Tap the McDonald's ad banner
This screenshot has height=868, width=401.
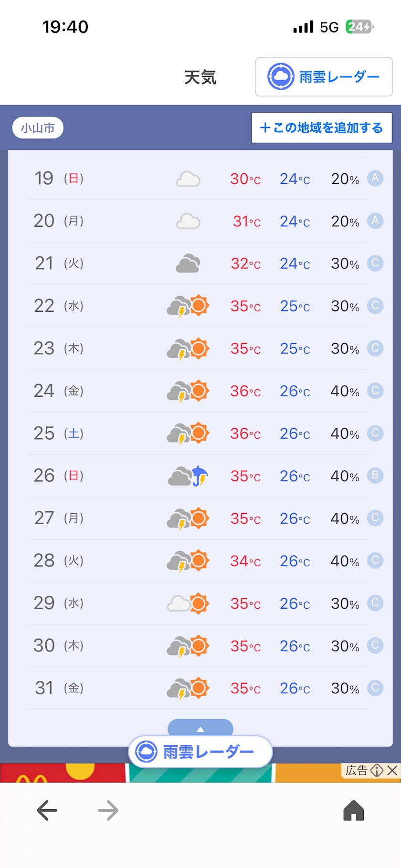(200, 773)
